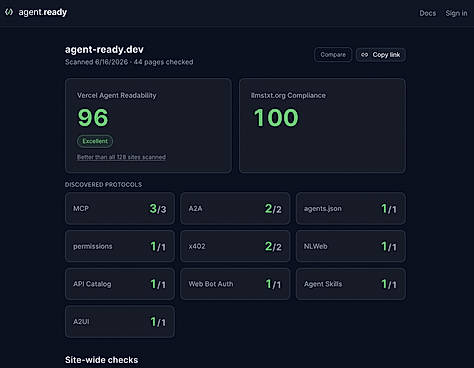Image resolution: width=474 pixels, height=368 pixels.
Task: Open the Agent Skills protocol card
Action: (351, 284)
